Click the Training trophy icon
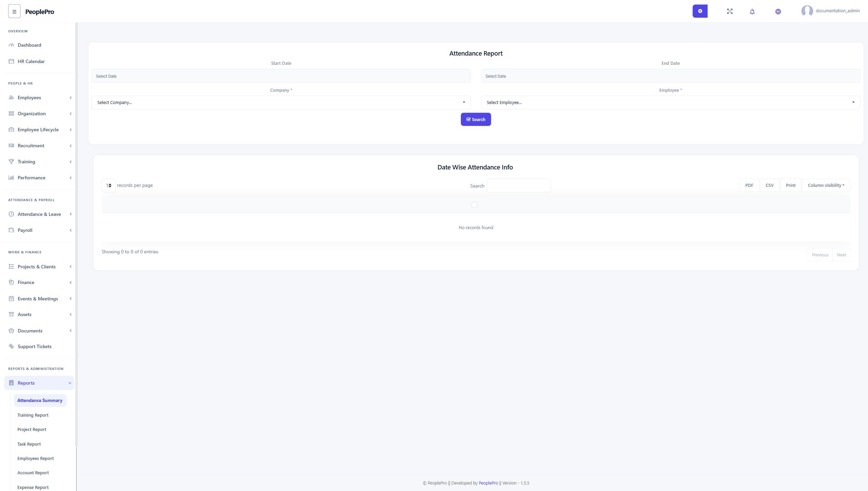This screenshot has width=868, height=491. point(11,162)
